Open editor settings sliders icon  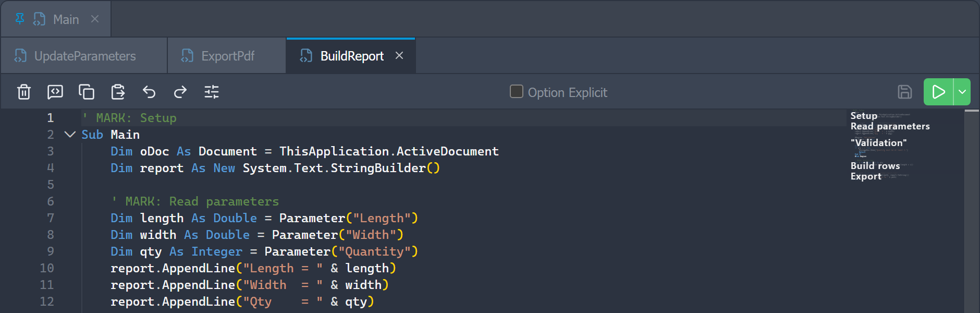pos(212,92)
